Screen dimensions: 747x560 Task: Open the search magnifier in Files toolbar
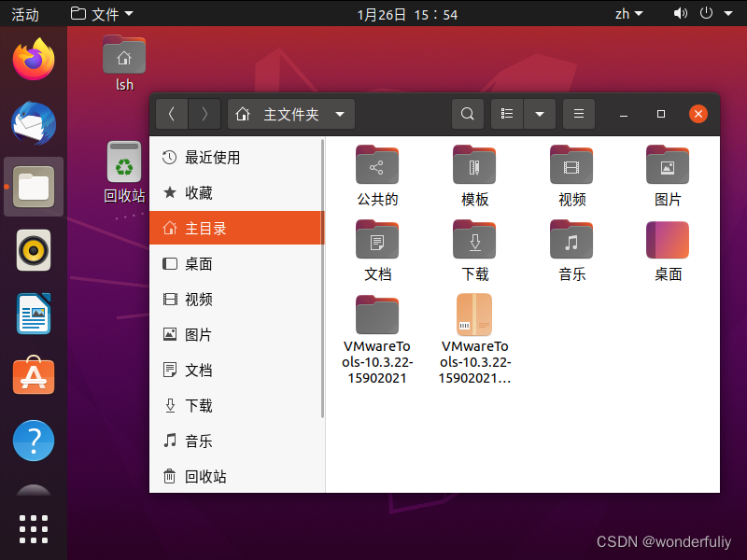pos(468,114)
